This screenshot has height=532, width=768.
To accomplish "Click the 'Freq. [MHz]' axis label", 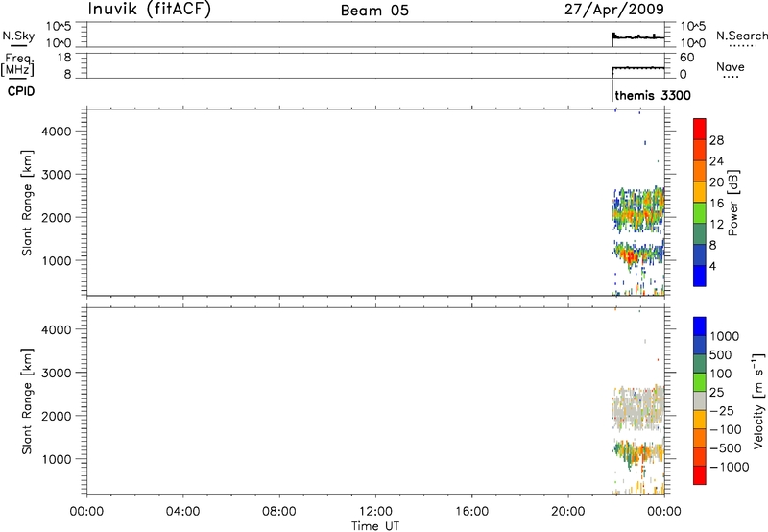I will click(x=18, y=64).
